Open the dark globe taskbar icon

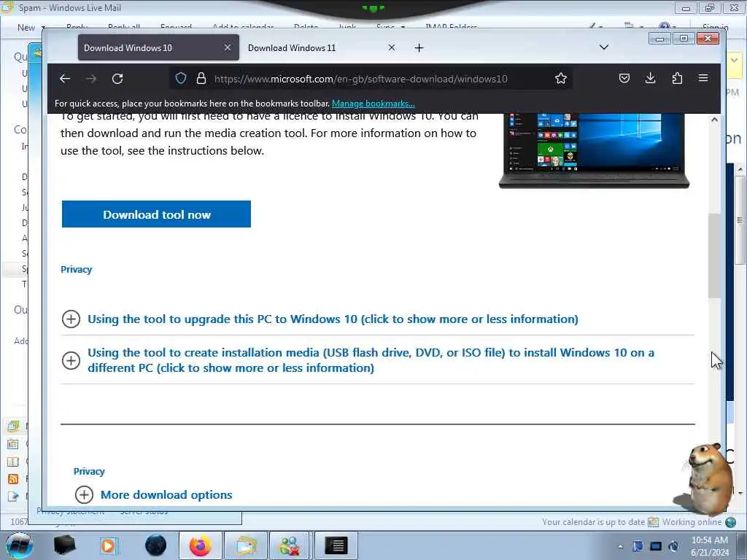pyautogui.click(x=156, y=545)
